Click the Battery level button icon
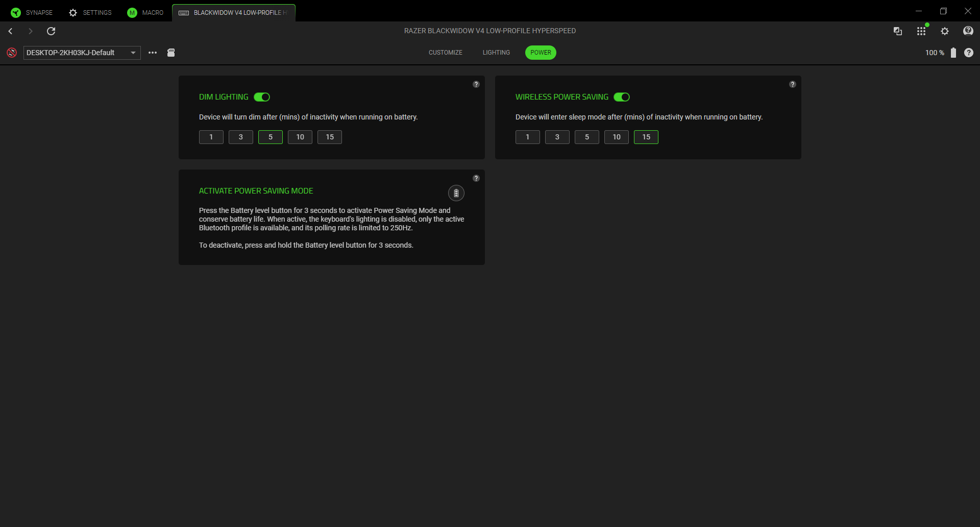980x527 pixels. coord(456,193)
